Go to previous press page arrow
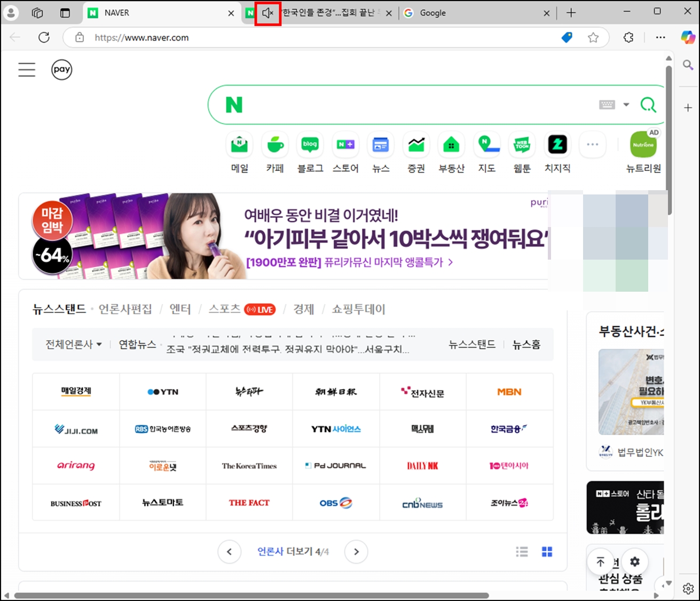 coord(230,552)
